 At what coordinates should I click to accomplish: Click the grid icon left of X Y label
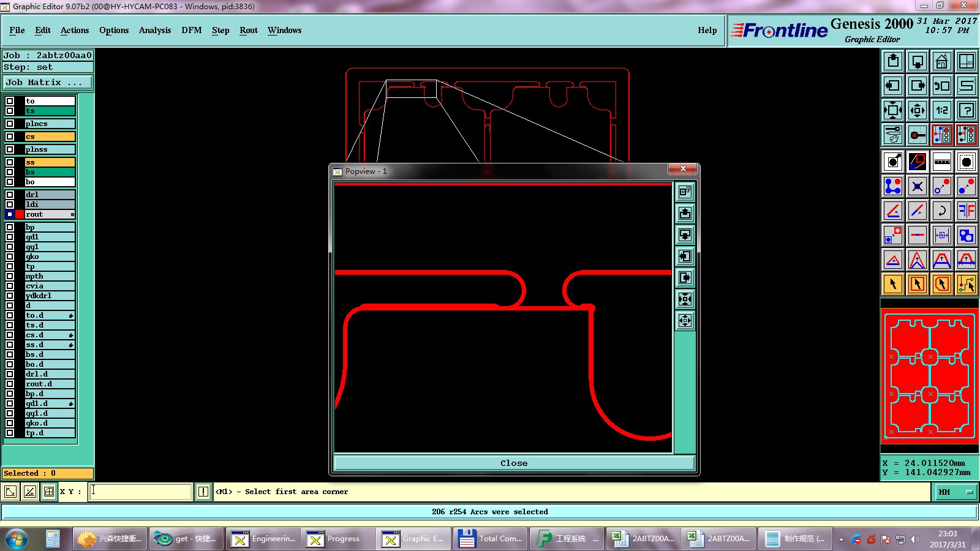(x=49, y=492)
